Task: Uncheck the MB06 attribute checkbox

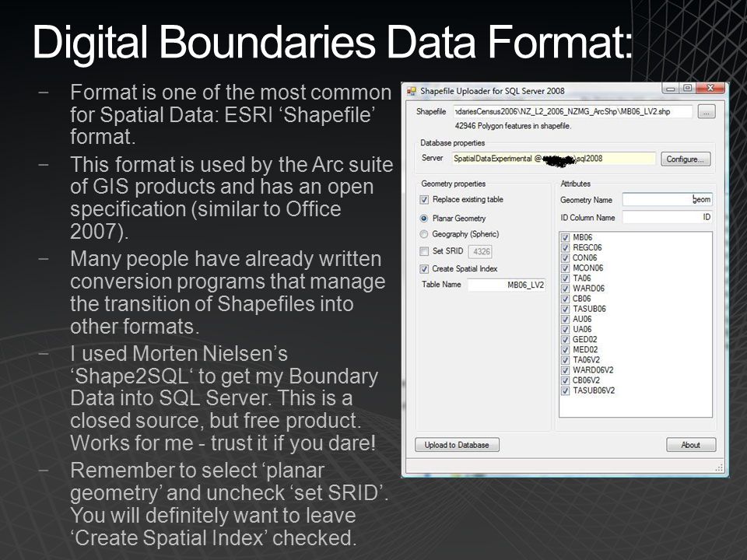Action: point(565,238)
